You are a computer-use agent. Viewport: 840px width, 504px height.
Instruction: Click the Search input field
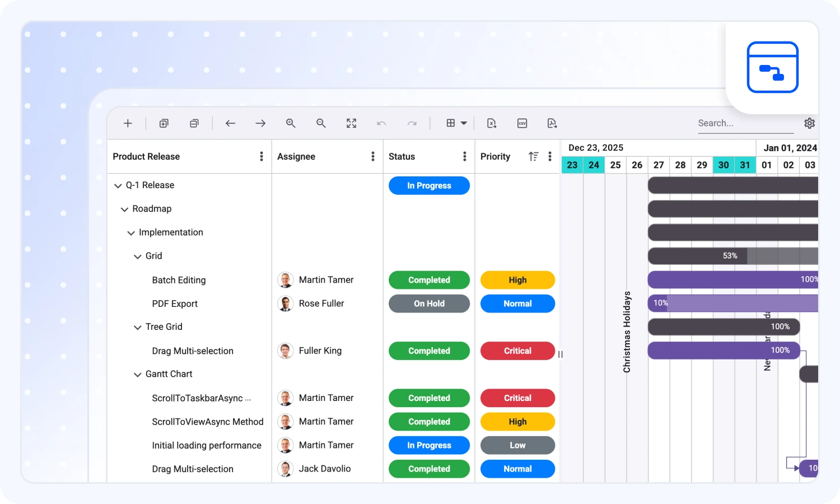[x=745, y=123]
